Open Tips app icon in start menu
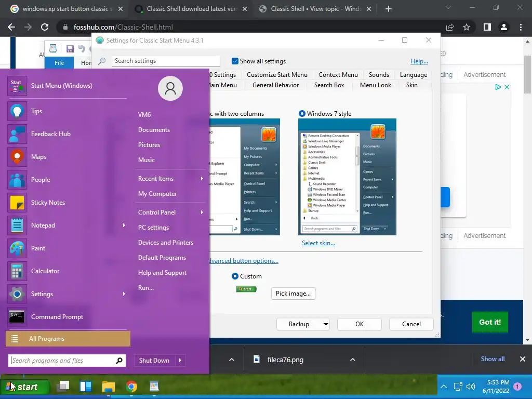Image resolution: width=532 pixels, height=399 pixels. 17,111
